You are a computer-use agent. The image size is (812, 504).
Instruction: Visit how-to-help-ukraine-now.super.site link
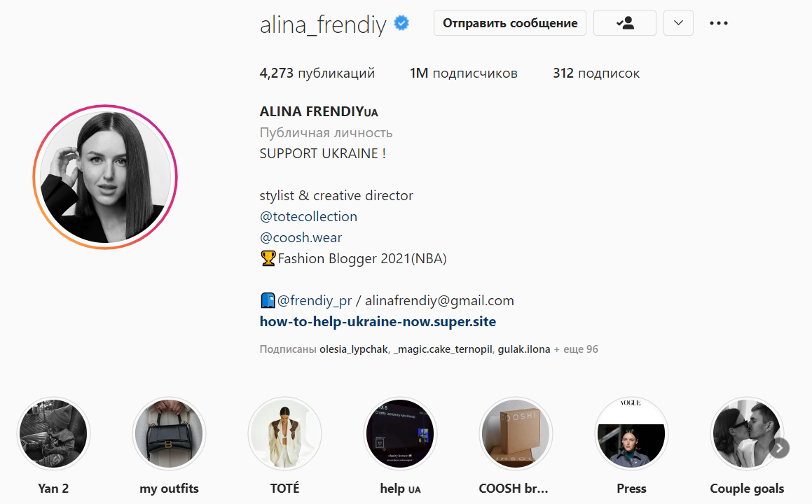pos(378,321)
